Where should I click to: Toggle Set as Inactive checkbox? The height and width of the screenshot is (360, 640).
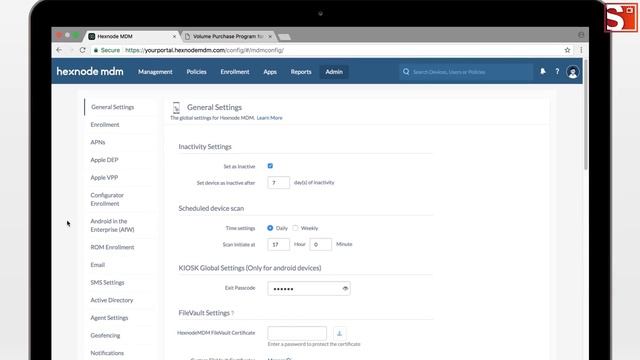point(270,166)
